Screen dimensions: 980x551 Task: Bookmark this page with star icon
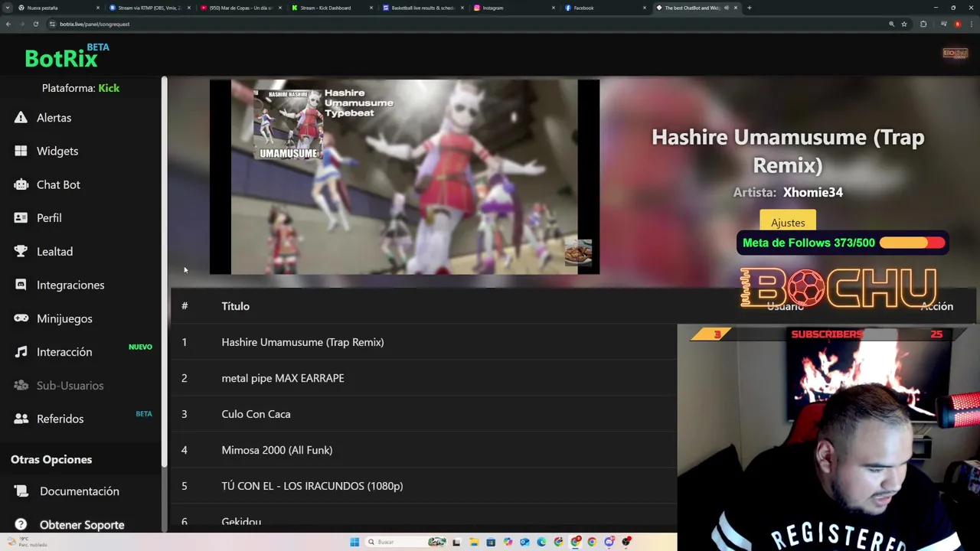(x=904, y=24)
